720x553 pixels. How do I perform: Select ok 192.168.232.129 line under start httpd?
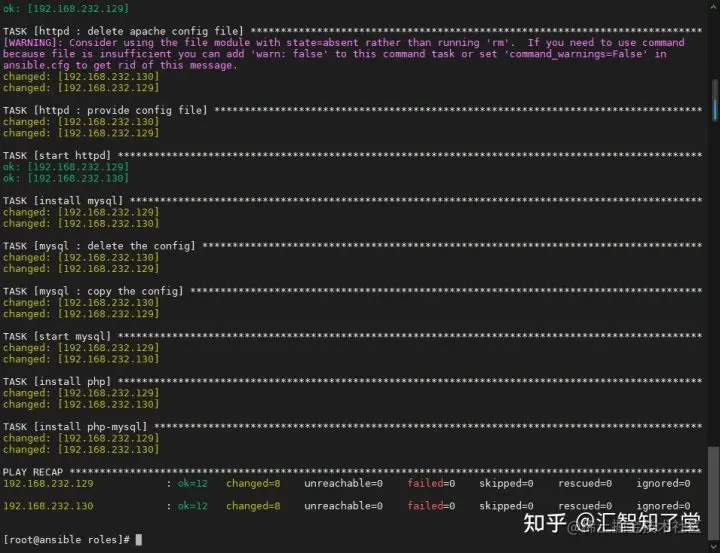click(x=66, y=167)
